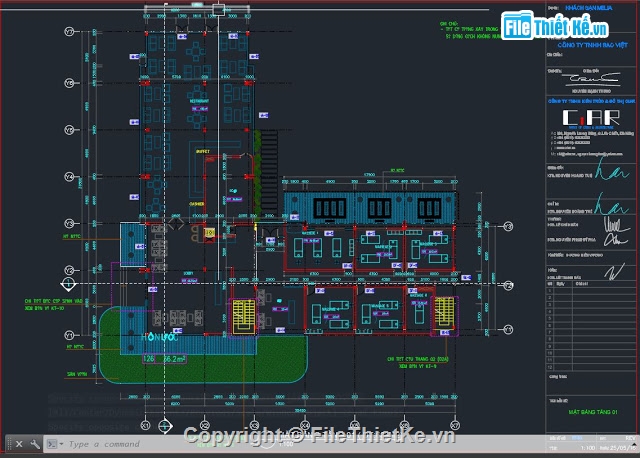Select the "MẶT BẰNG TẦNG 01" title text
640x458 pixels.
[x=593, y=412]
